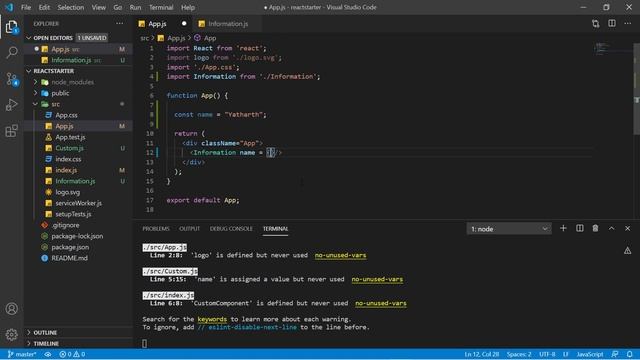Open the View menu
Screen dimensions: 640x360
tap(98, 7)
